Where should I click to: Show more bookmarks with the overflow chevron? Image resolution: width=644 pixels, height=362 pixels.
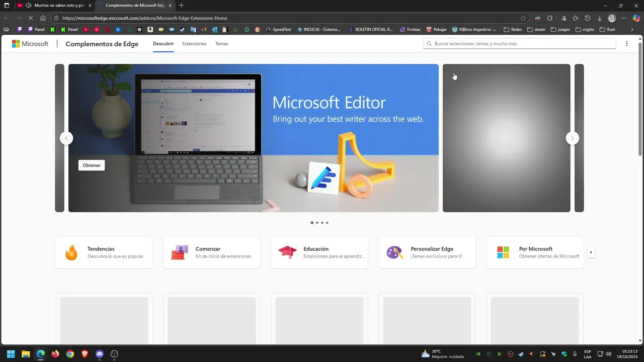pyautogui.click(x=632, y=29)
